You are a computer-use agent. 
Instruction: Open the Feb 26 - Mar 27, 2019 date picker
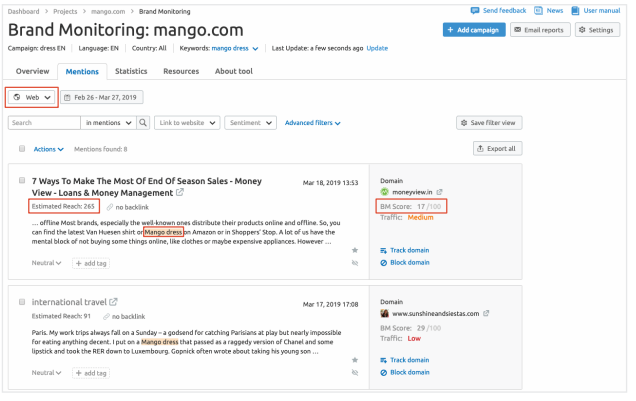101,98
